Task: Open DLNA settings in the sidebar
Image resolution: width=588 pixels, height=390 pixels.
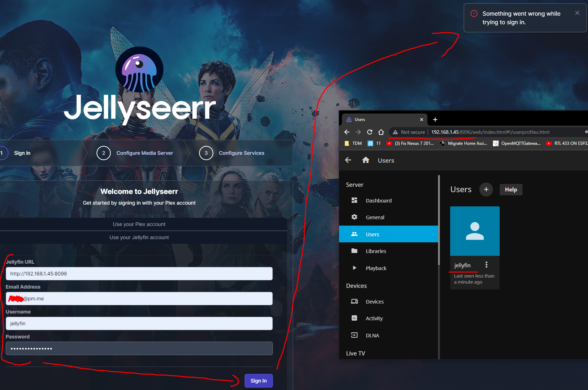Action: tap(373, 335)
